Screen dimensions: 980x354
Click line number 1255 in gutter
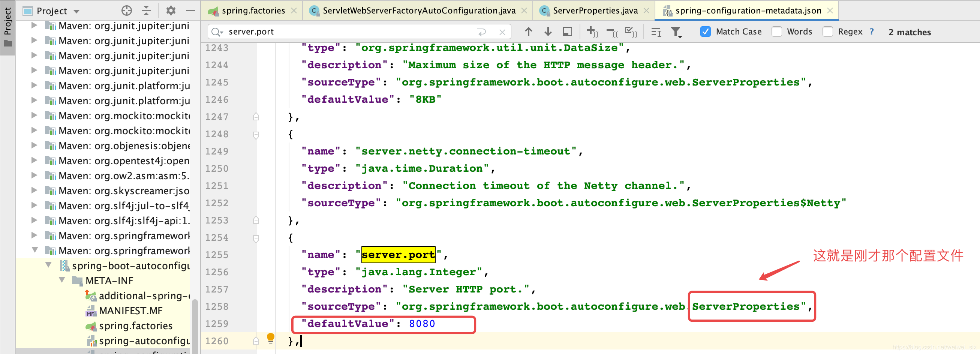click(x=216, y=255)
